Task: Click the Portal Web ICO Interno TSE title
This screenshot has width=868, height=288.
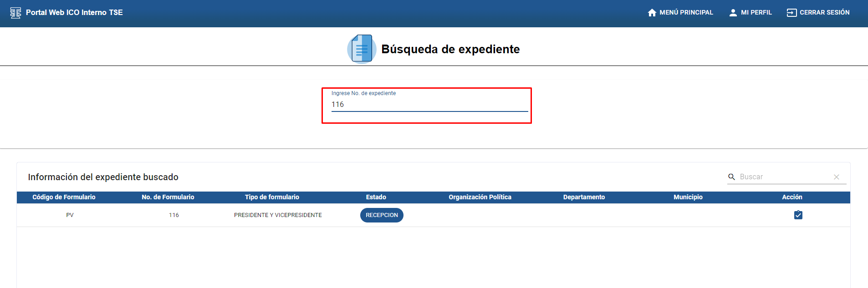Action: coord(74,13)
